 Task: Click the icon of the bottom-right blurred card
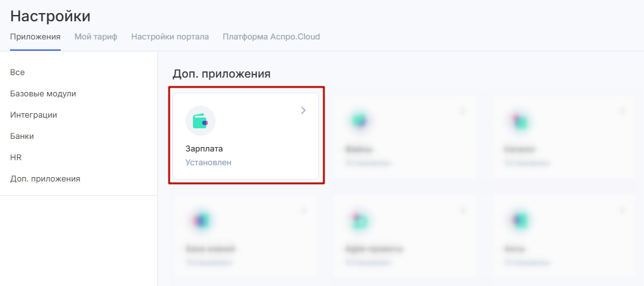pyautogui.click(x=519, y=220)
